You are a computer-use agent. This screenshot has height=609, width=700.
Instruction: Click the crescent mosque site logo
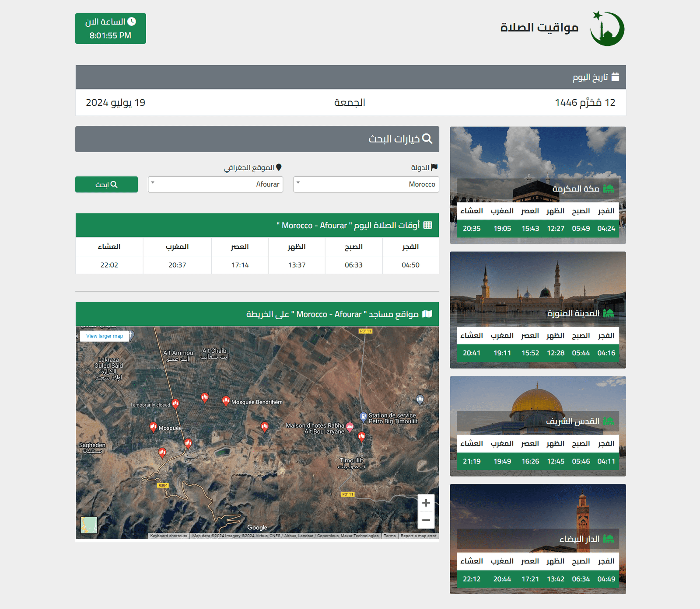click(x=607, y=28)
